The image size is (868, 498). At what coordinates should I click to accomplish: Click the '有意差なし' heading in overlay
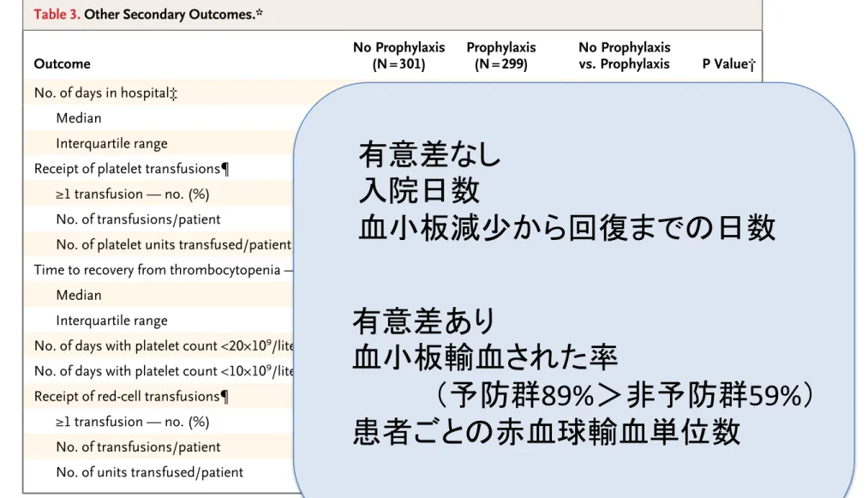pos(429,154)
